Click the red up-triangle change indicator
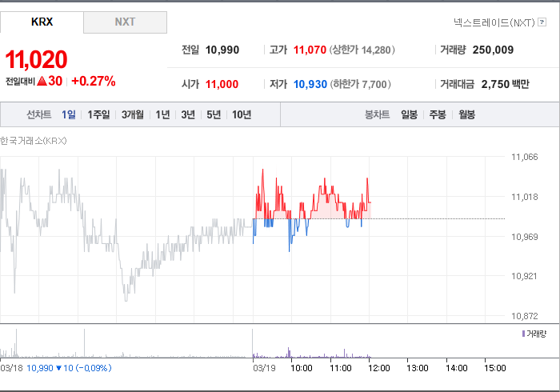 [x=42, y=81]
